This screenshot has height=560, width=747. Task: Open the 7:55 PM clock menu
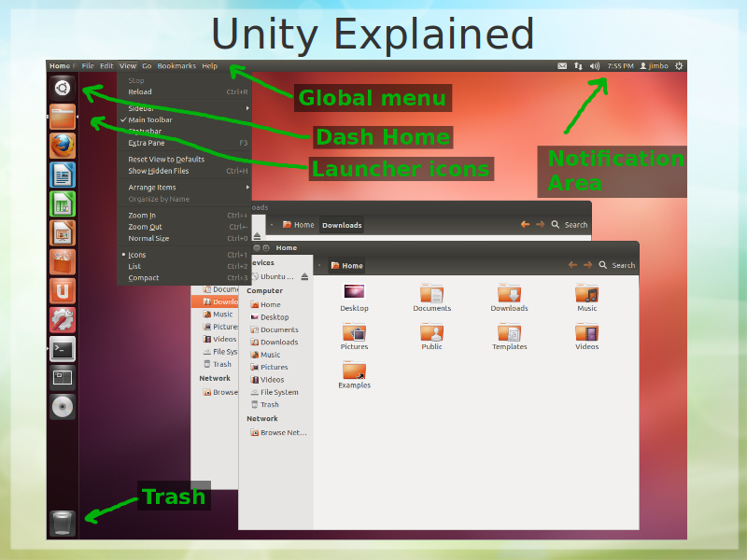[x=620, y=66]
